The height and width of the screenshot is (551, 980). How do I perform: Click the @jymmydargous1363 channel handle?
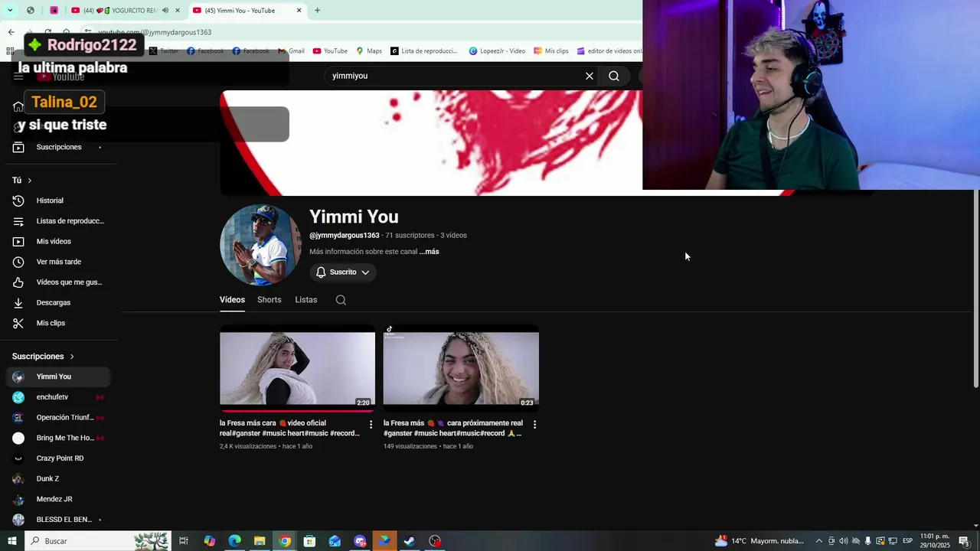click(x=345, y=236)
